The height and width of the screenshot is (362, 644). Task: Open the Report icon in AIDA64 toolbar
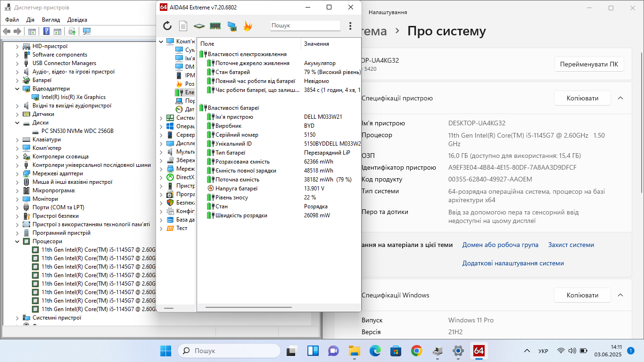point(183,26)
